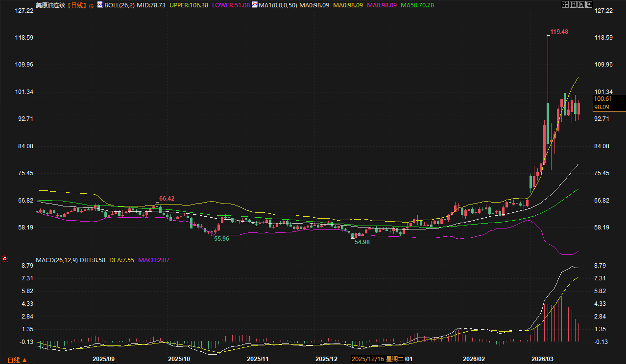Click the play-forward axis icon at top right
This screenshot has width=626, height=364.
pyautogui.click(x=581, y=4)
